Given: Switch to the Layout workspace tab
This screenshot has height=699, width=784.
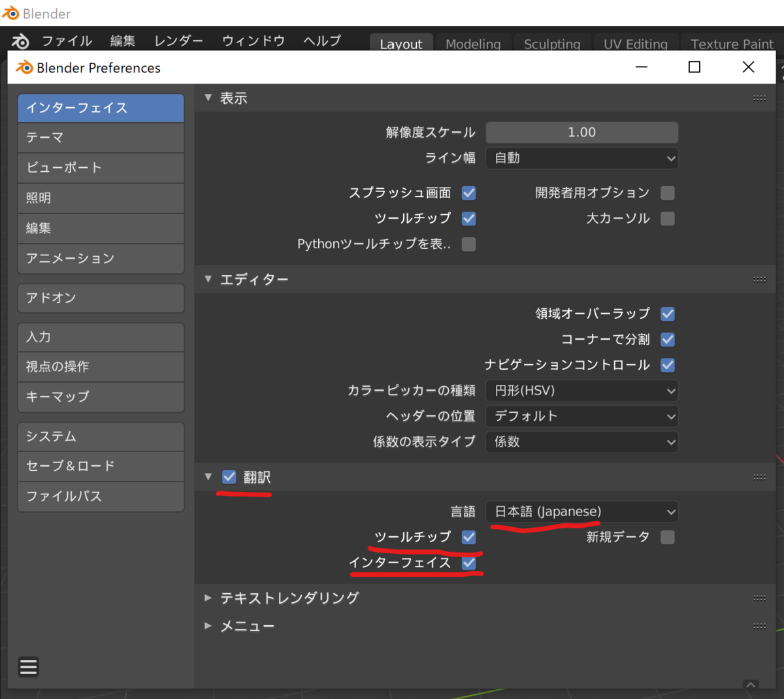Looking at the screenshot, I should pos(401,43).
